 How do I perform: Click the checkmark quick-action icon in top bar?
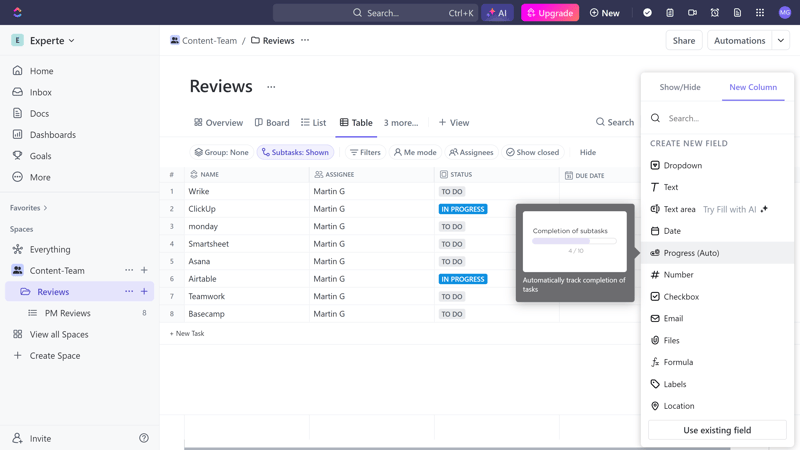coord(647,13)
